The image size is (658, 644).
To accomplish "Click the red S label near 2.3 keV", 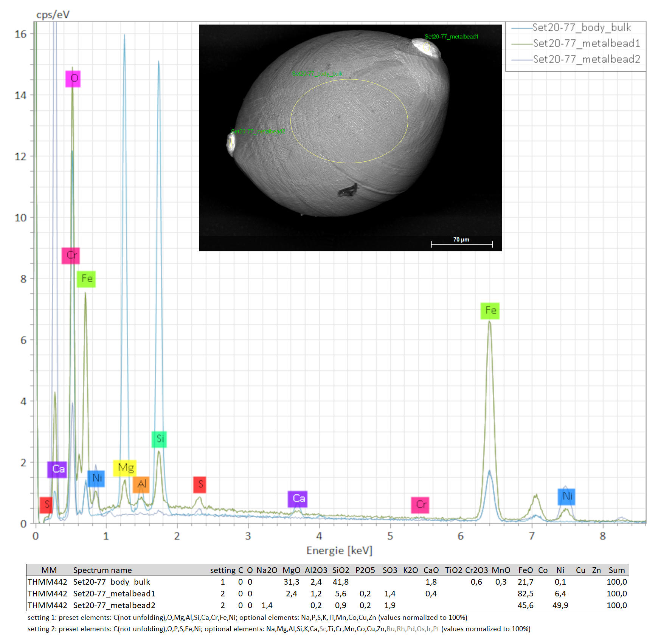I will coord(200,485).
